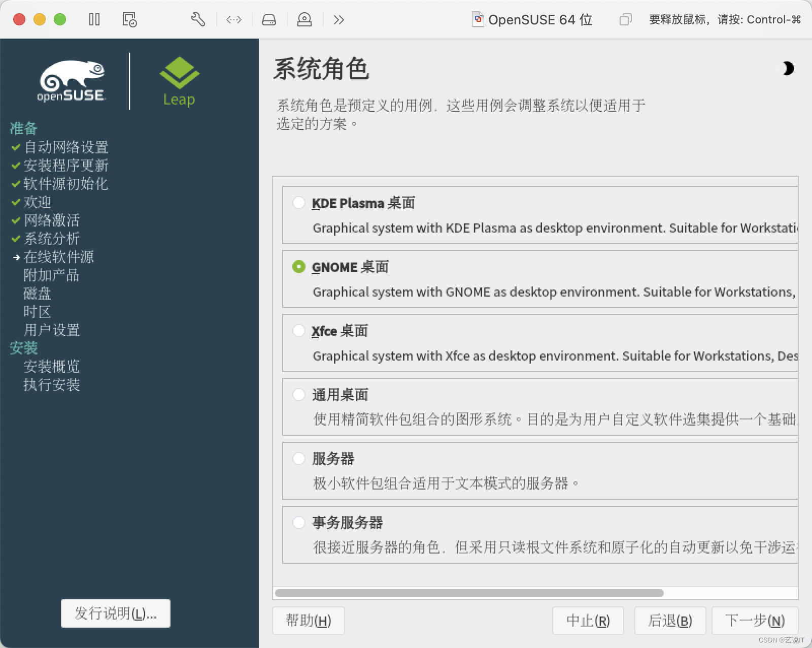
Task: Click the 附加产品 step in sidebar
Action: coord(52,275)
